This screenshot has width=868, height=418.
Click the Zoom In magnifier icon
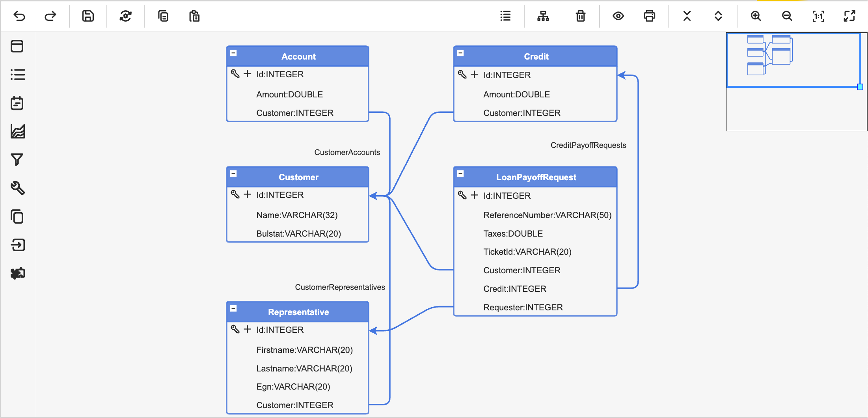(x=756, y=16)
